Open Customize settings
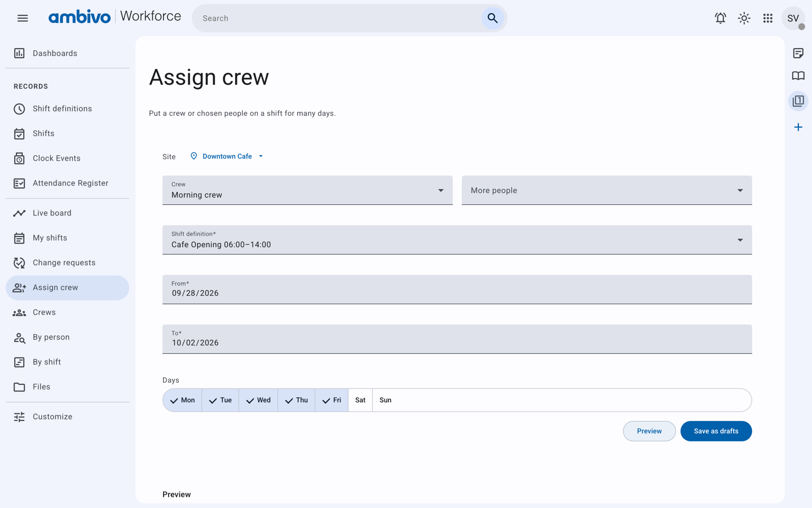This screenshot has height=508, width=812. (x=67, y=417)
